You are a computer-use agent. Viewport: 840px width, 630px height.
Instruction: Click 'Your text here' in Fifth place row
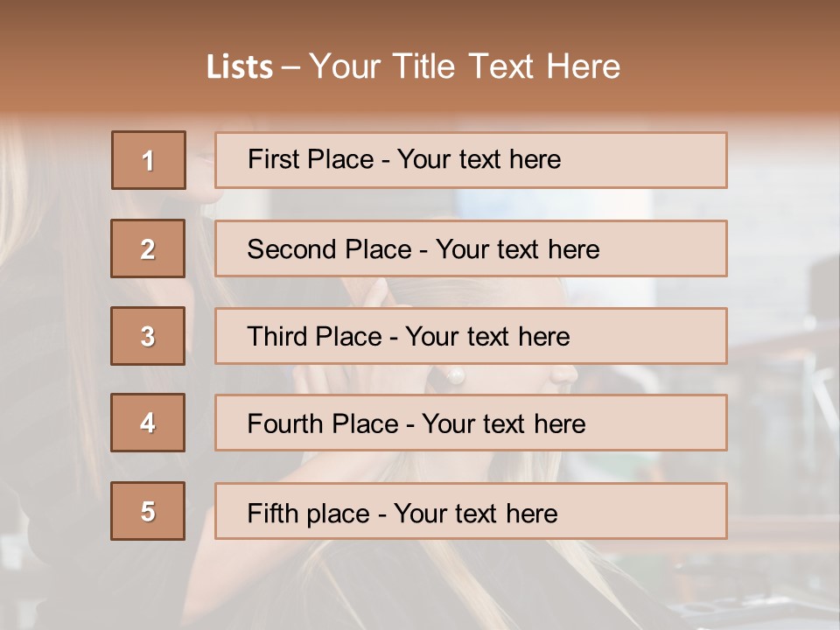click(475, 513)
